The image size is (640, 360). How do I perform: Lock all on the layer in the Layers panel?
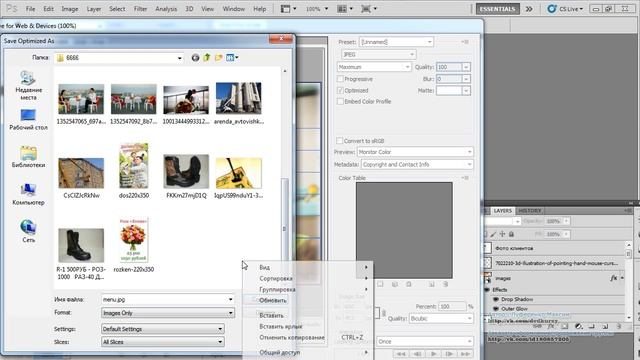(511, 234)
